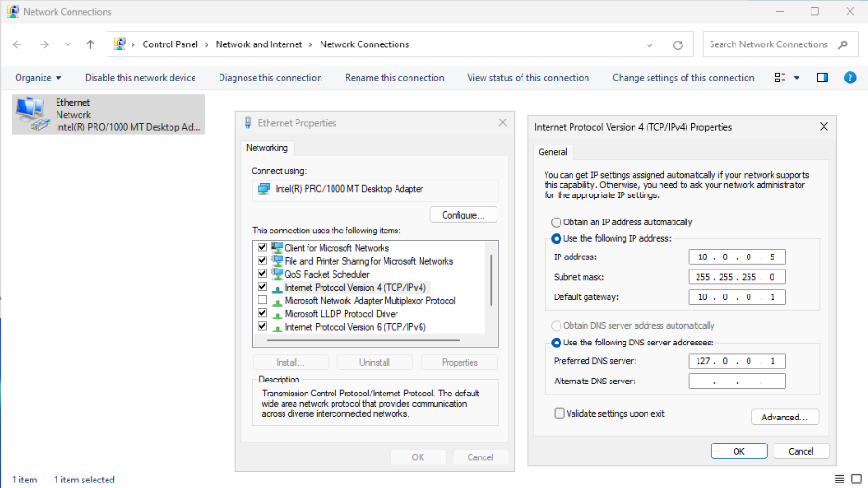Switch to details view icon in status bar

[x=839, y=479]
